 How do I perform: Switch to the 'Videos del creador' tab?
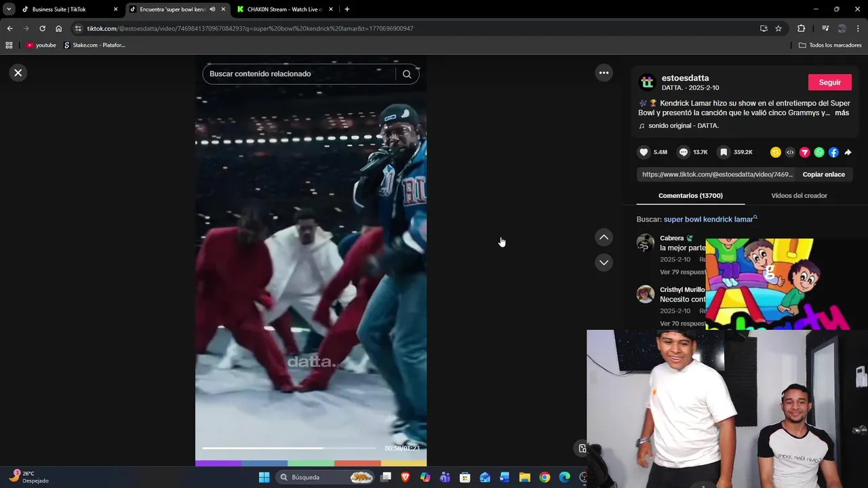point(799,196)
